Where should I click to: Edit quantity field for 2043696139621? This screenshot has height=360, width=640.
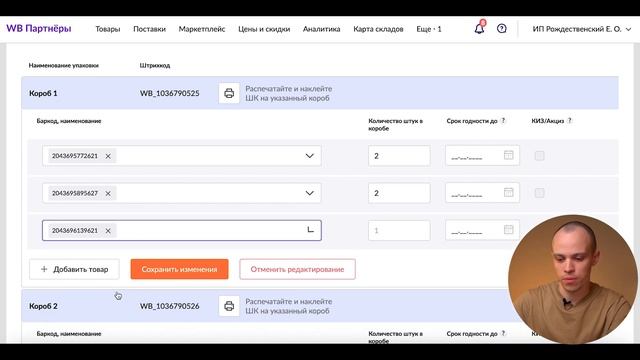coord(399,231)
